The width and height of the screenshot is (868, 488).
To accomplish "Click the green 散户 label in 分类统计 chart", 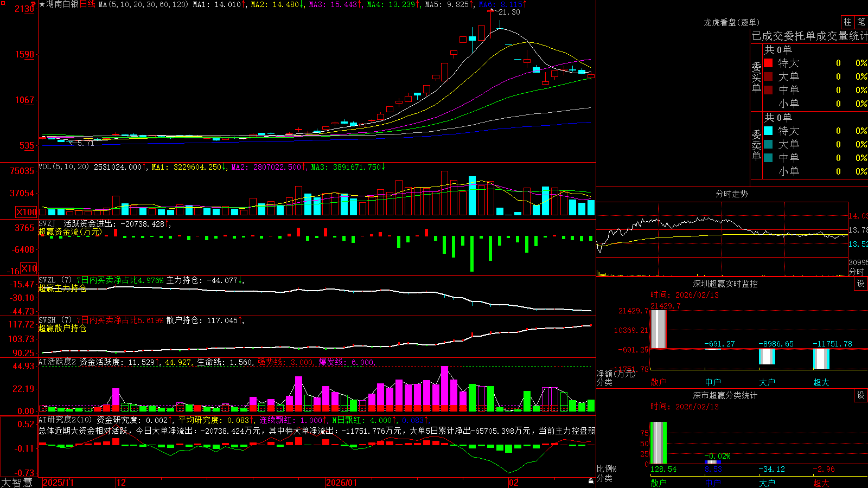I will [x=659, y=483].
